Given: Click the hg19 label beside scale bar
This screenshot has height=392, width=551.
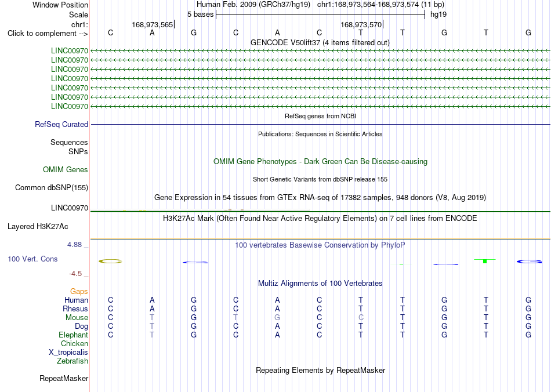Looking at the screenshot, I should pos(438,14).
